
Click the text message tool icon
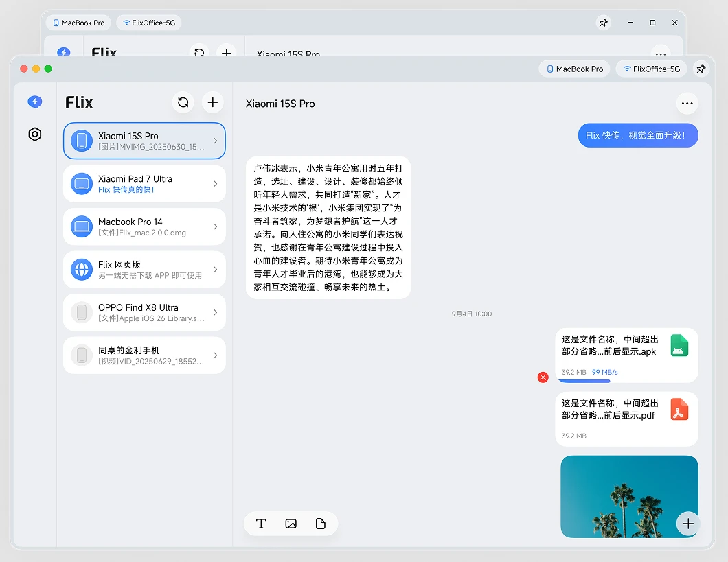(x=261, y=524)
